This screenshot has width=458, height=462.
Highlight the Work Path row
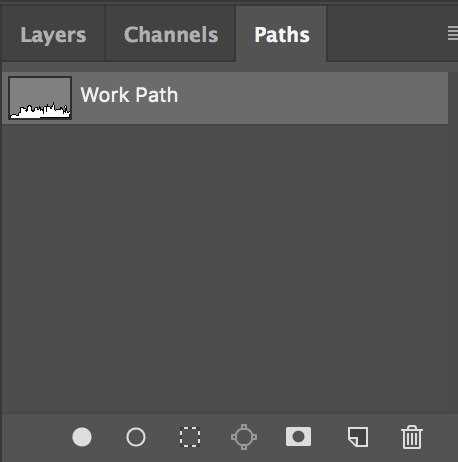pyautogui.click(x=225, y=98)
